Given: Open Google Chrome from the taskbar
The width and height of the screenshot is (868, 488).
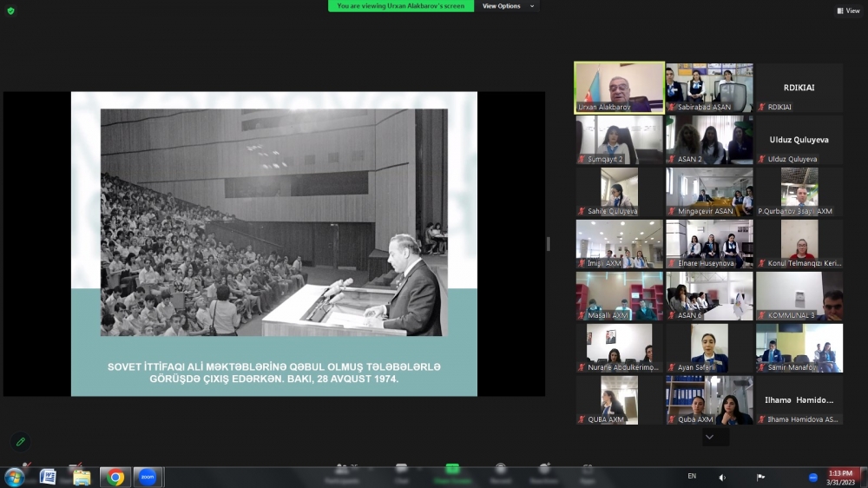Looking at the screenshot, I should point(115,477).
